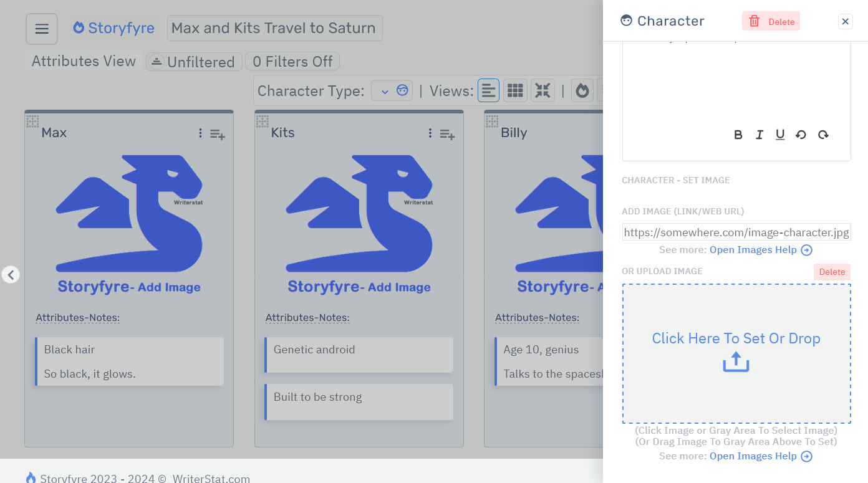Collapse the right panel using the left-edge arrow

pos(11,274)
